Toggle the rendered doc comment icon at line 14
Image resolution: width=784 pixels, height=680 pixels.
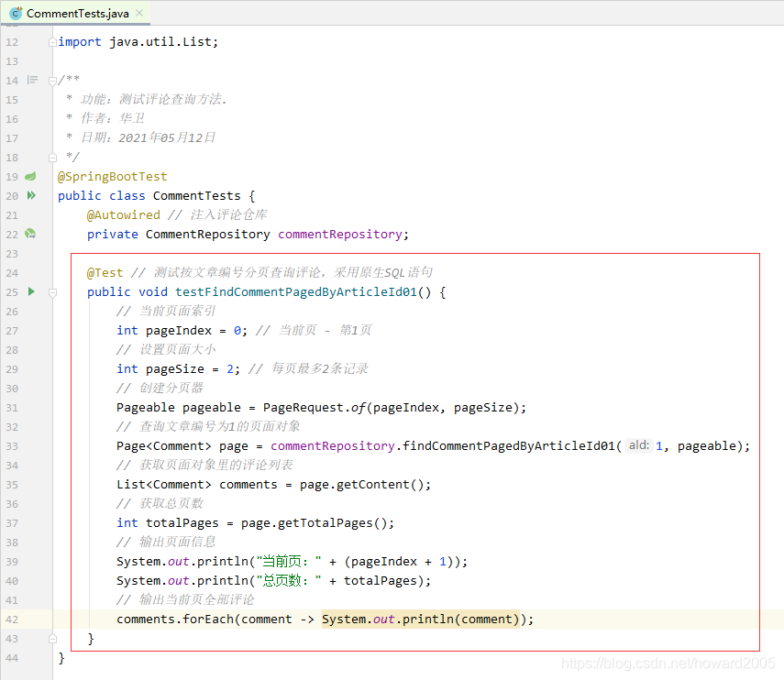pyautogui.click(x=32, y=80)
